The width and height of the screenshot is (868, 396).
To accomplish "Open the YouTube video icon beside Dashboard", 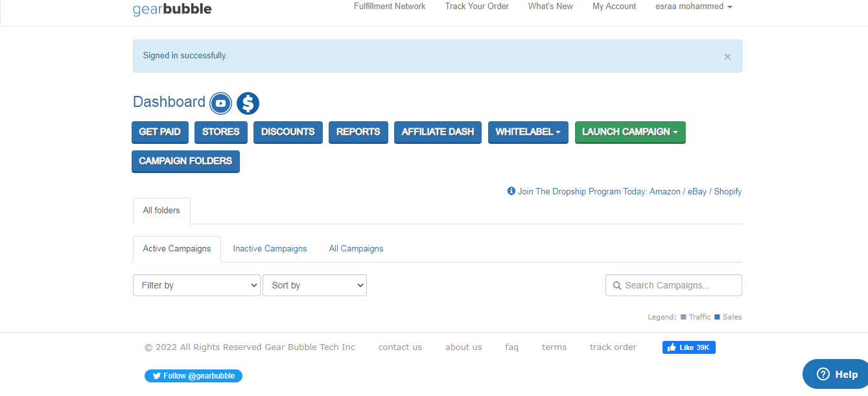I will tap(220, 103).
